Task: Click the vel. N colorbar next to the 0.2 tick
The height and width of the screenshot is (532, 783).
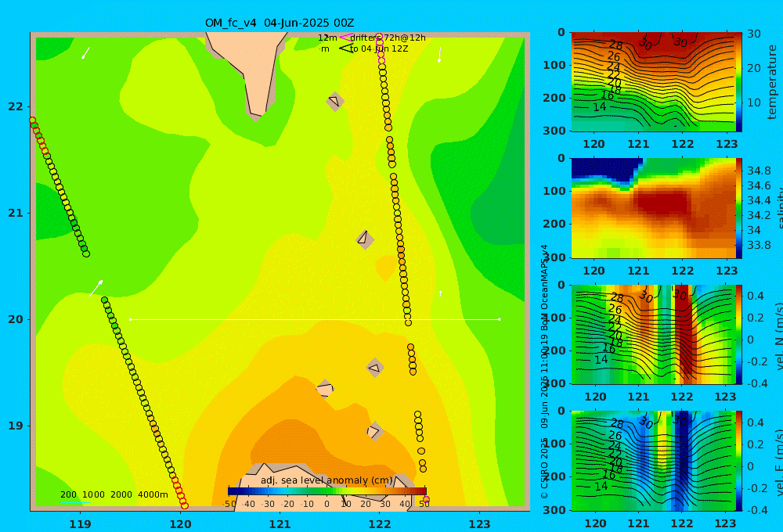Action: (x=739, y=318)
